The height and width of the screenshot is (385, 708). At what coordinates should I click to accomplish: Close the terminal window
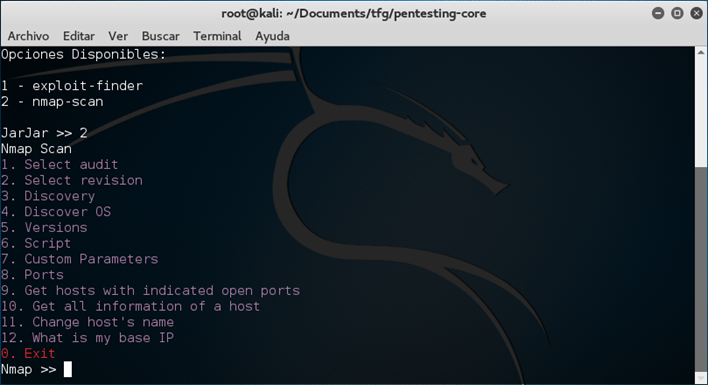[x=697, y=14]
